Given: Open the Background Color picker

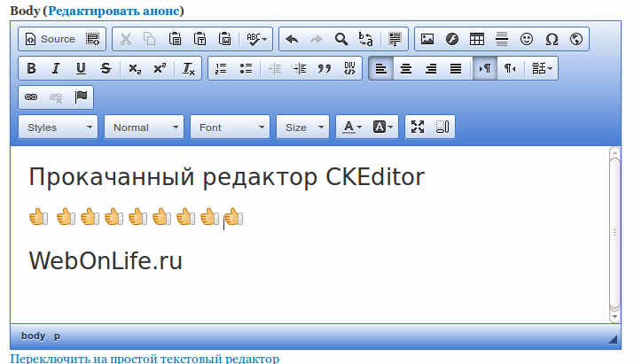Looking at the screenshot, I should pyautogui.click(x=382, y=128).
